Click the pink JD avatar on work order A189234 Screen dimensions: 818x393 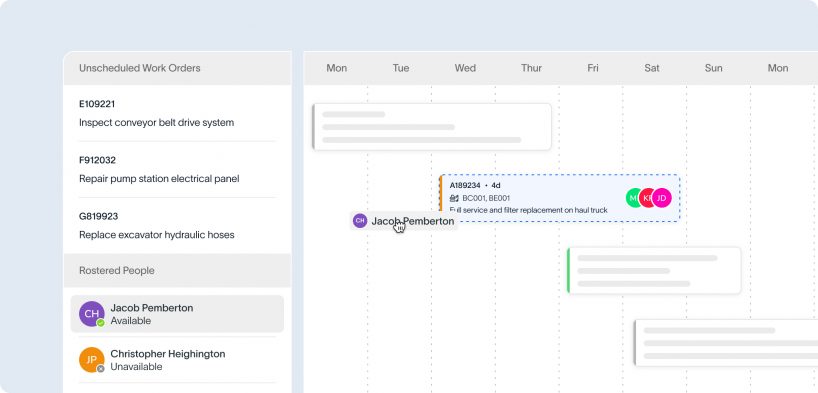point(661,198)
